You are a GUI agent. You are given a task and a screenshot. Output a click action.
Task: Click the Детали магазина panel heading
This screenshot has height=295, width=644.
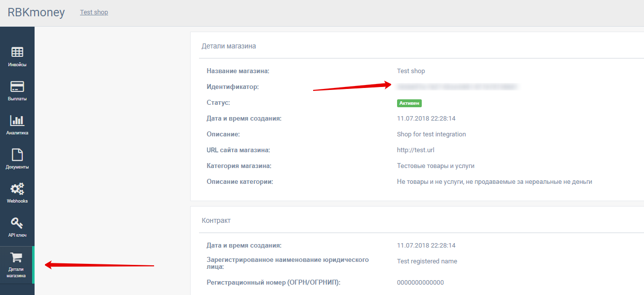pyautogui.click(x=229, y=46)
